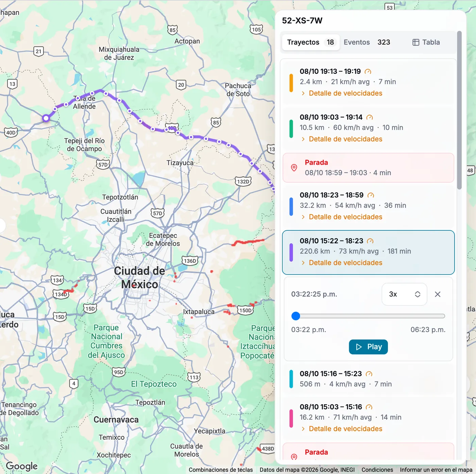Click the Tizayuca map label
Screen dimensions: 476x474
click(x=180, y=163)
